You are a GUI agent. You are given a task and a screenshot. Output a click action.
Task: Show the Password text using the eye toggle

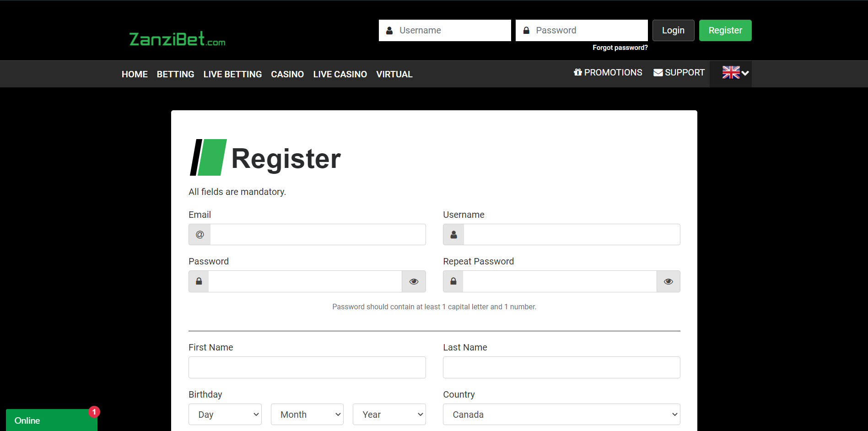click(414, 281)
